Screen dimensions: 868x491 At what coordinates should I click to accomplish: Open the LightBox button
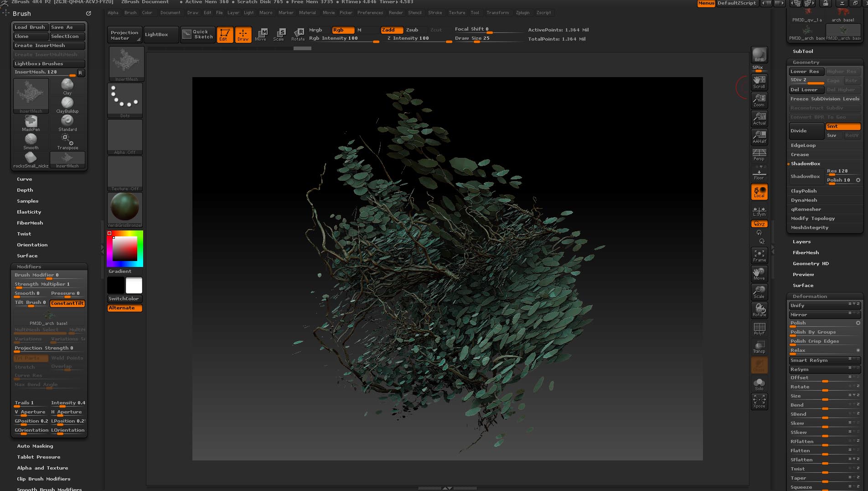[x=160, y=35]
